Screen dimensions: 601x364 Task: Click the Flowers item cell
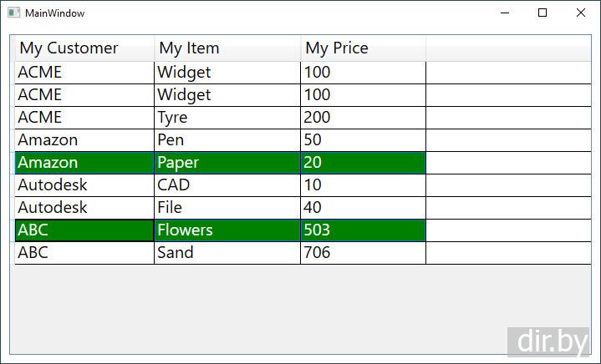(227, 230)
